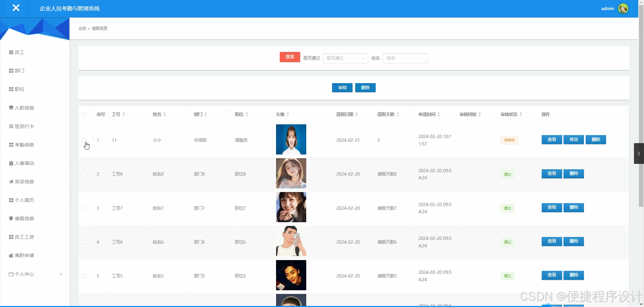Sort by 工号 column arrows
Screen dimensions: 644x307
point(124,114)
